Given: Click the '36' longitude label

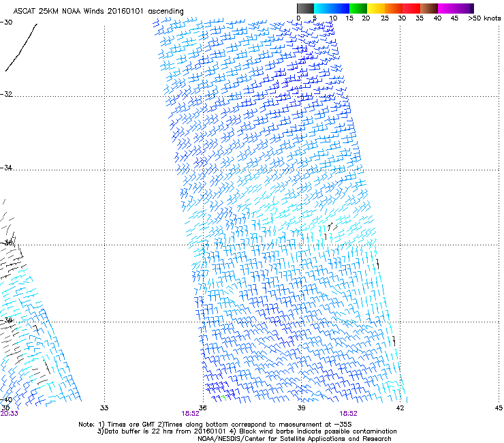Looking at the screenshot, I should point(202,408).
